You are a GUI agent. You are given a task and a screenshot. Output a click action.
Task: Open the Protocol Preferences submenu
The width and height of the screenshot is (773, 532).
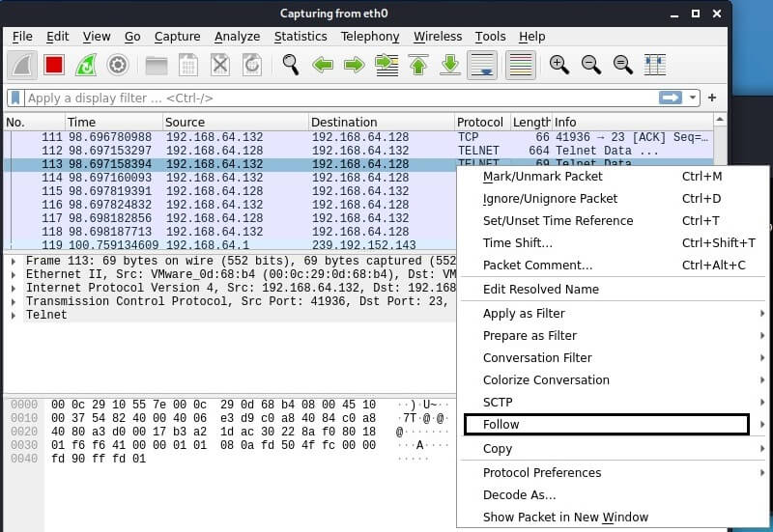pos(613,472)
